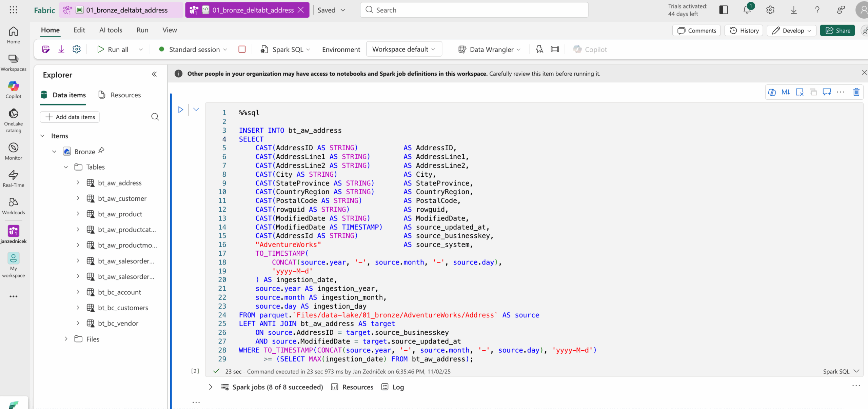Open the notifications bell icon
The width and height of the screenshot is (868, 409).
tap(747, 10)
